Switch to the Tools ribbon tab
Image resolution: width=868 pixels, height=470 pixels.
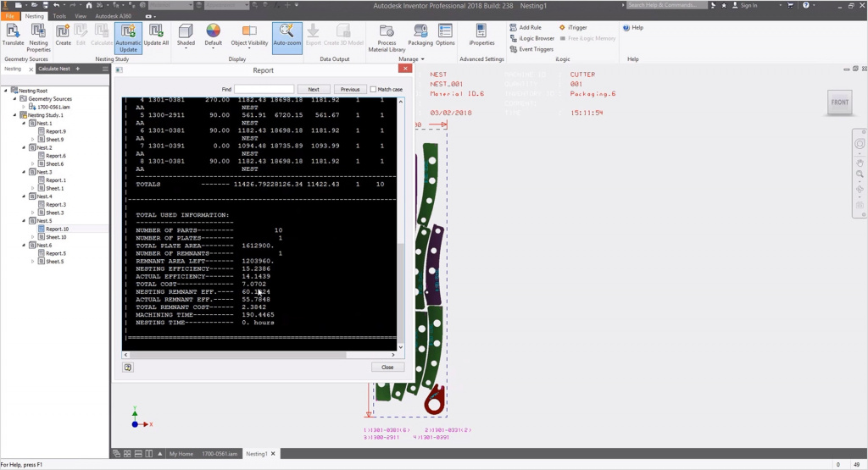pyautogui.click(x=59, y=16)
